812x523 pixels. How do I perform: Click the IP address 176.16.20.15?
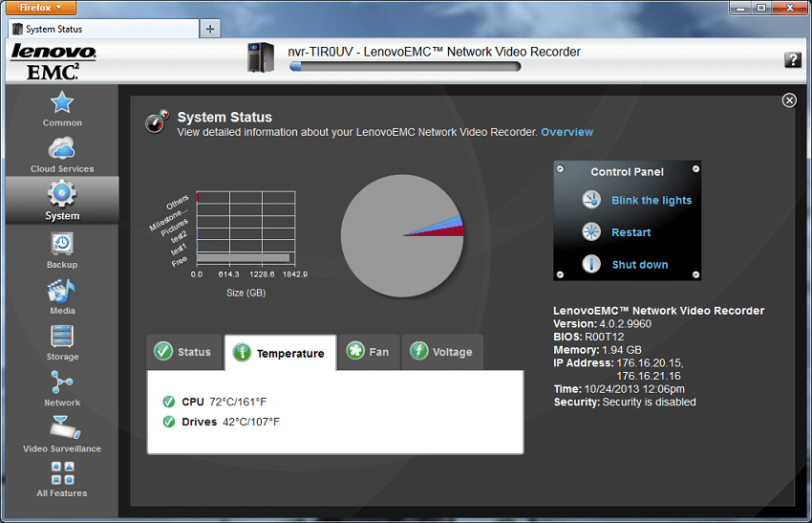(650, 362)
